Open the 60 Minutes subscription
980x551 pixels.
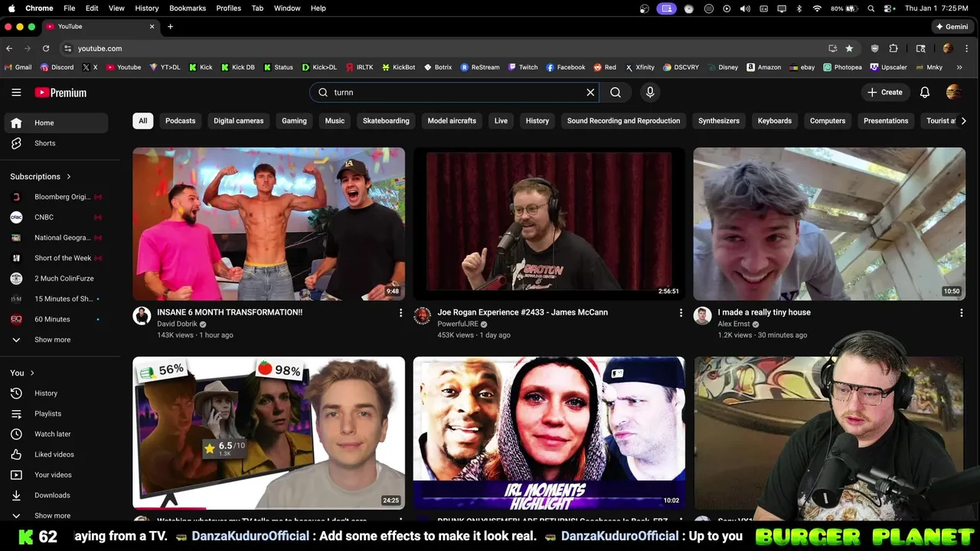[x=54, y=319]
